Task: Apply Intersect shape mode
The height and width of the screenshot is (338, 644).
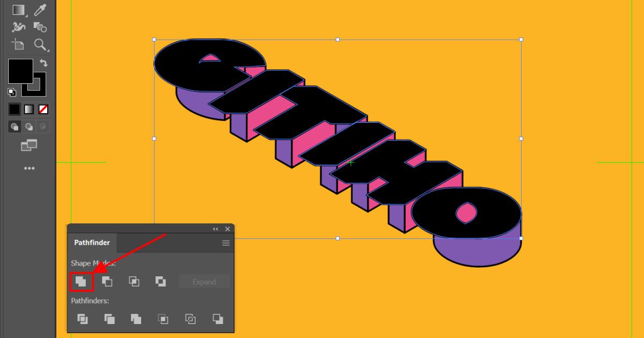Action: coord(134,281)
